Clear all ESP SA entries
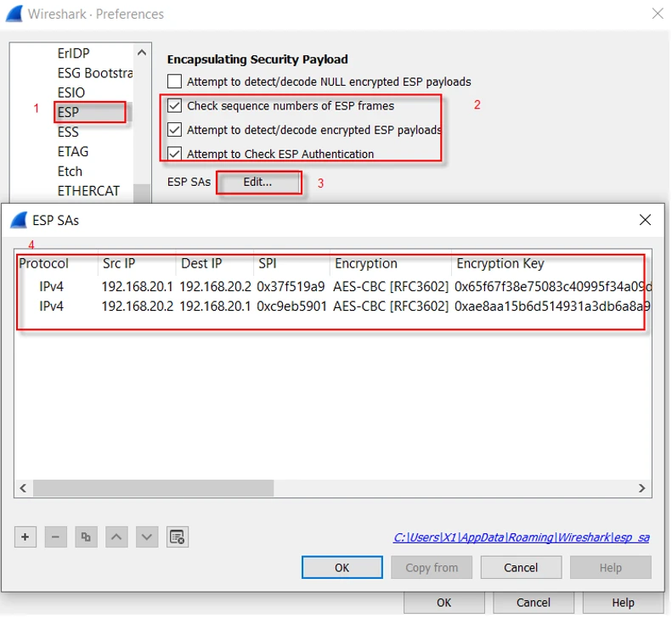Viewport: 672px width, 618px height. click(177, 537)
